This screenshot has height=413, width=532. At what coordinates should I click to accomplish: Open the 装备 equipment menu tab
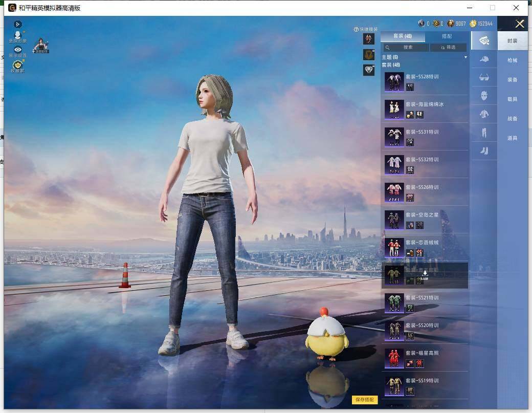(x=513, y=80)
